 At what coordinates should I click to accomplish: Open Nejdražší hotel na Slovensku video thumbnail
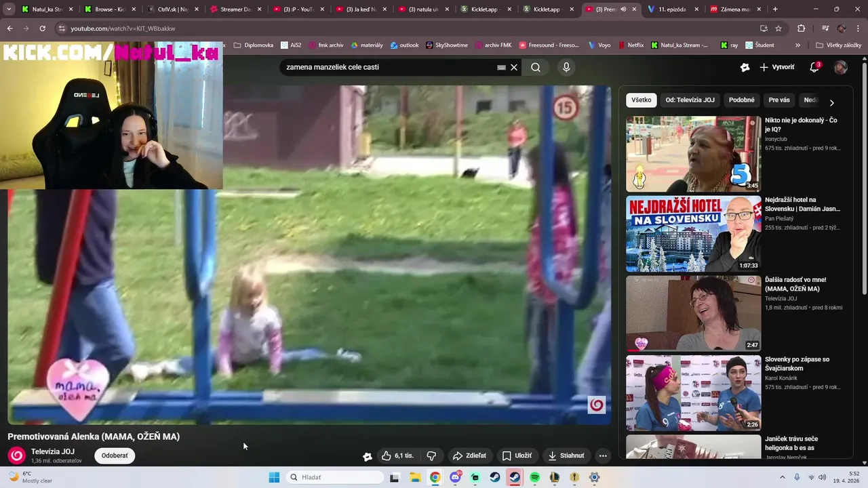click(x=693, y=234)
